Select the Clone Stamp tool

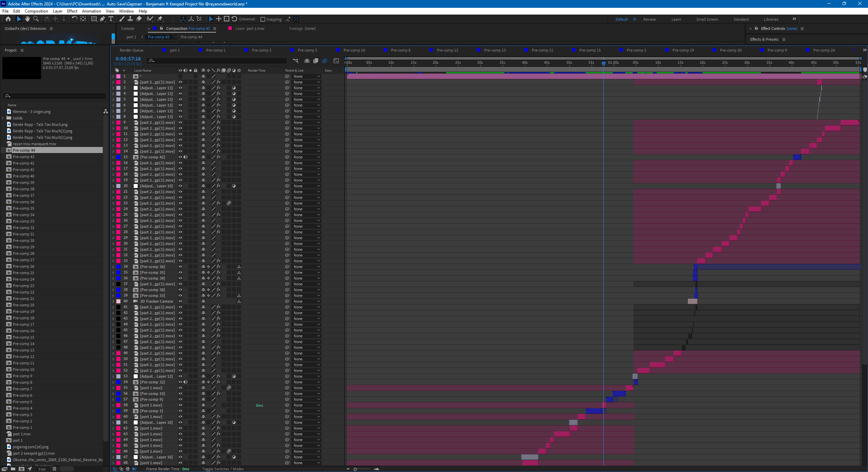(x=130, y=19)
